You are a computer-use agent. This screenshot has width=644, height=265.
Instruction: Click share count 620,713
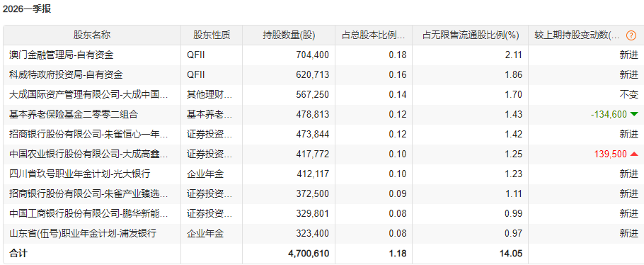point(313,75)
